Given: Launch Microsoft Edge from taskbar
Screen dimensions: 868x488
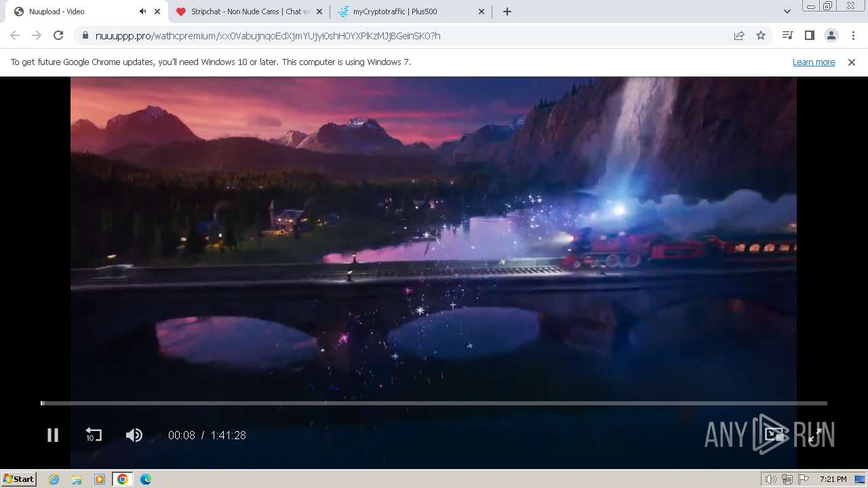Looking at the screenshot, I should coord(145,479).
